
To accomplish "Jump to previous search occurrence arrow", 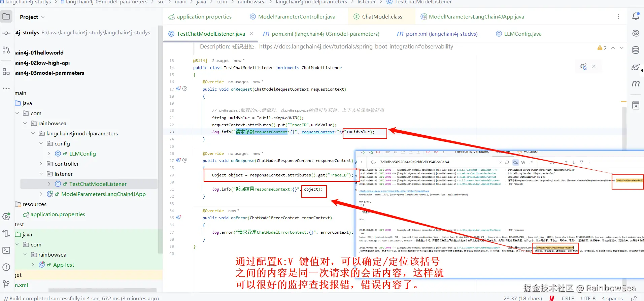I will (x=566, y=162).
